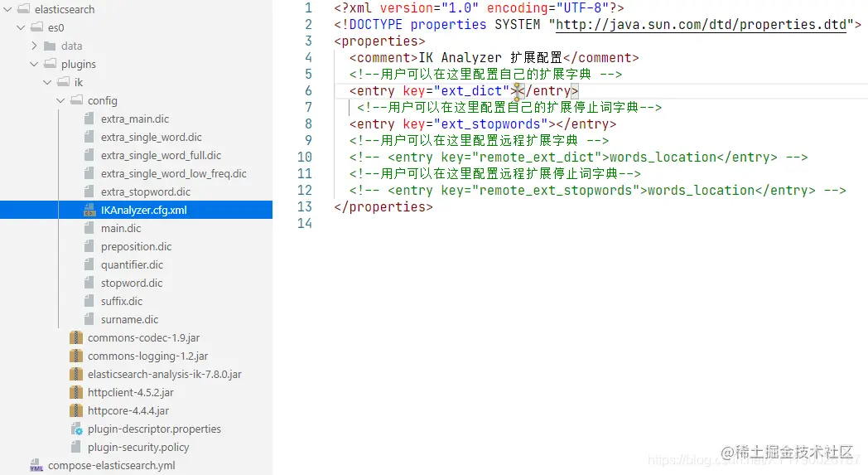The image size is (868, 475).
Task: Click the elasticsearch folder icon
Action: pos(24,9)
